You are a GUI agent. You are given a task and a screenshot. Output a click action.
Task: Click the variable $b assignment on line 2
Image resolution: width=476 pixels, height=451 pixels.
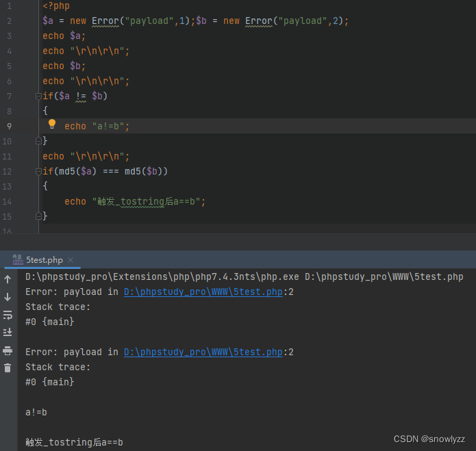(x=201, y=21)
